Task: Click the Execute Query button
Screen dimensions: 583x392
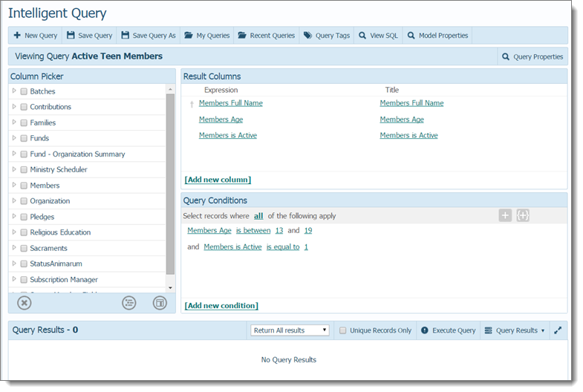Action: coord(449,330)
